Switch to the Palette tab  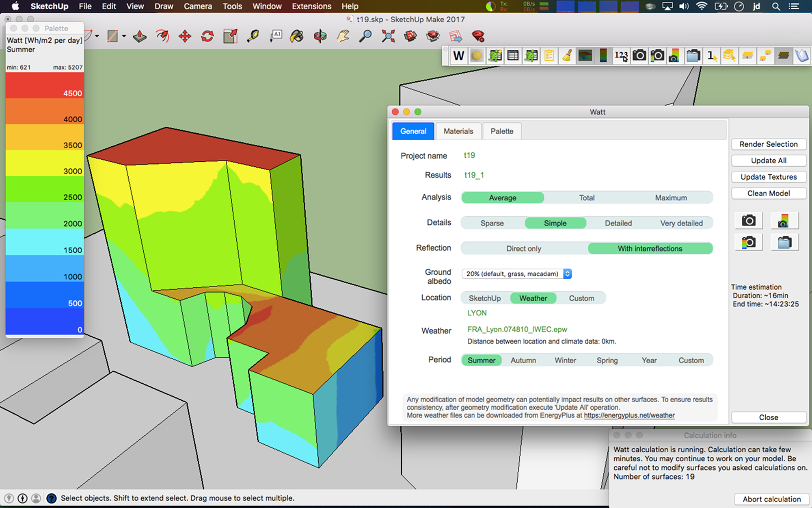[502, 131]
